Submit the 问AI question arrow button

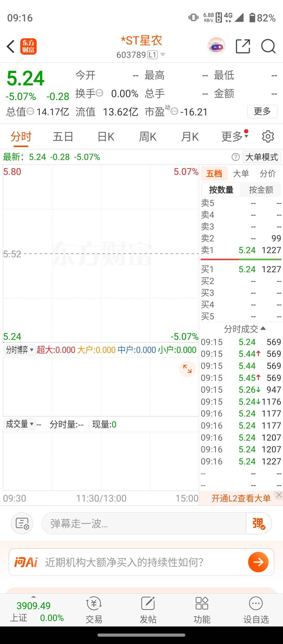pos(258,562)
